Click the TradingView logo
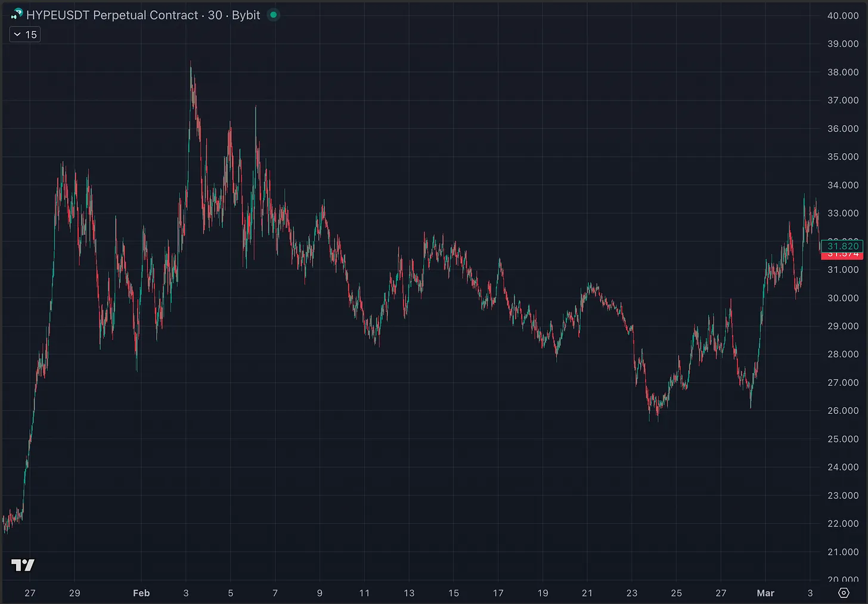 pos(23,565)
